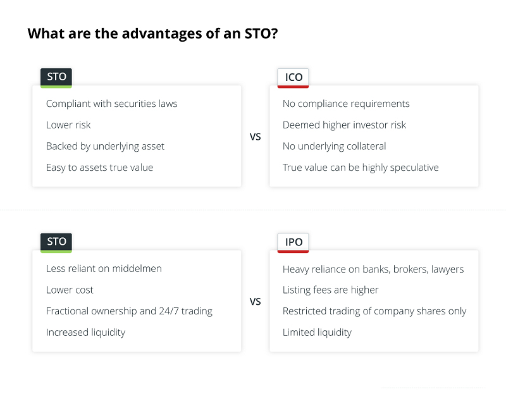Click 'No compliance requirements' text
The width and height of the screenshot is (506, 420).
[x=346, y=104]
